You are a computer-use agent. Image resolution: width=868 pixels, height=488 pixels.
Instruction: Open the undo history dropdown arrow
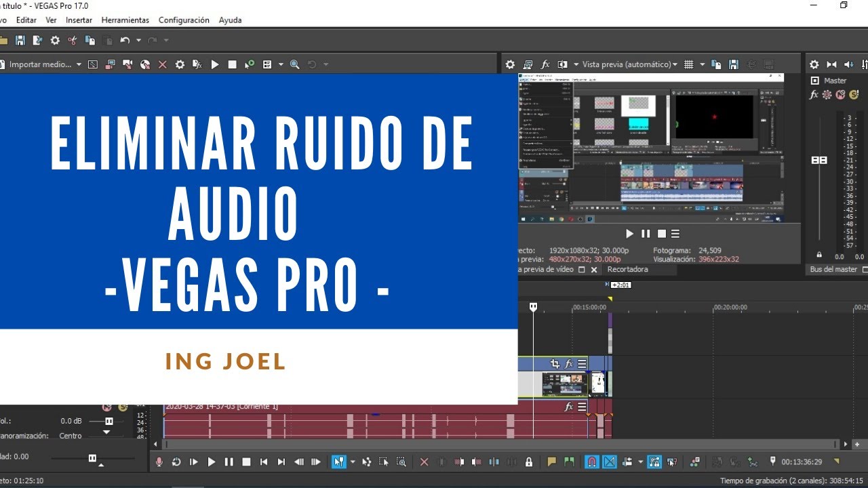point(138,41)
